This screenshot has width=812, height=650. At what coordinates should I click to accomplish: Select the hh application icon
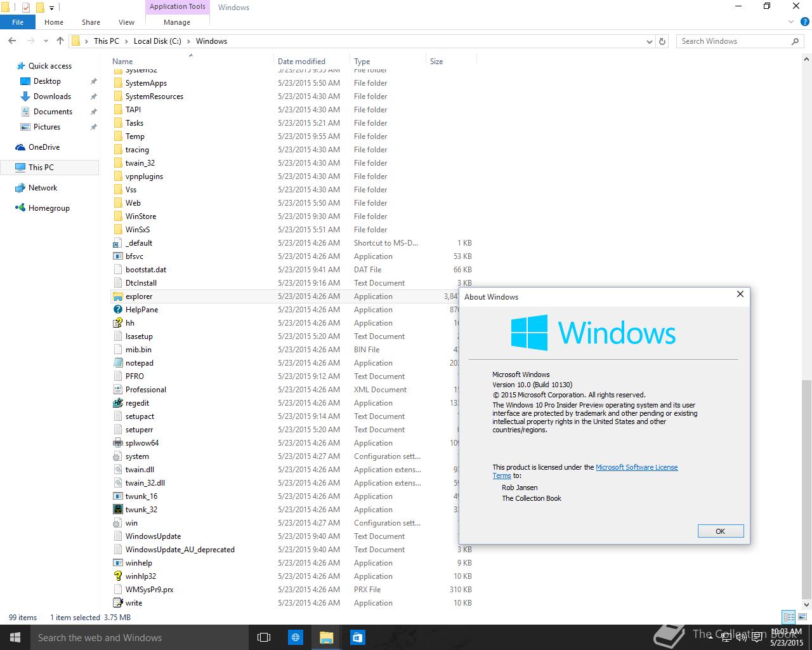point(117,323)
